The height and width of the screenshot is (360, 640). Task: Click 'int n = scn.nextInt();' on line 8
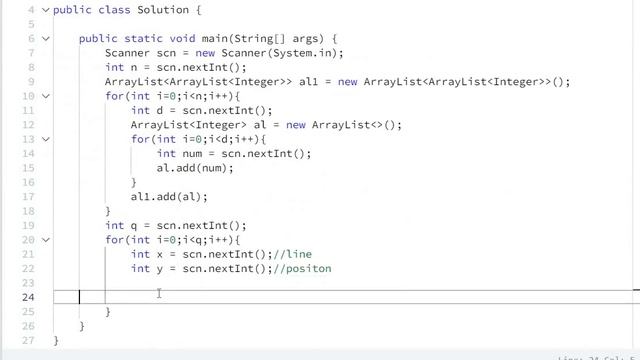[176, 67]
